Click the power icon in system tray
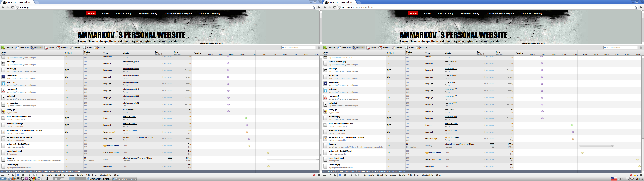Viewport: 644px width, 181px height. [641, 179]
